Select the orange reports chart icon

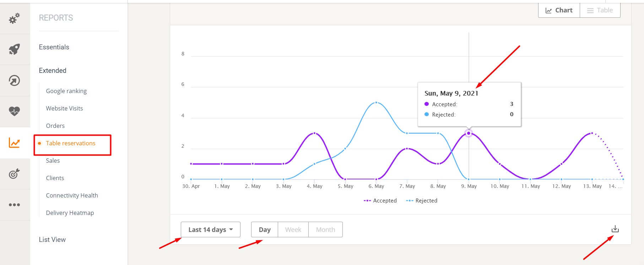pyautogui.click(x=15, y=143)
